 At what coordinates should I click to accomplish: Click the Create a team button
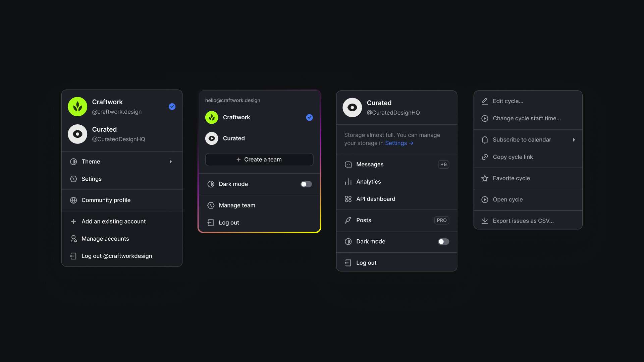(x=259, y=160)
